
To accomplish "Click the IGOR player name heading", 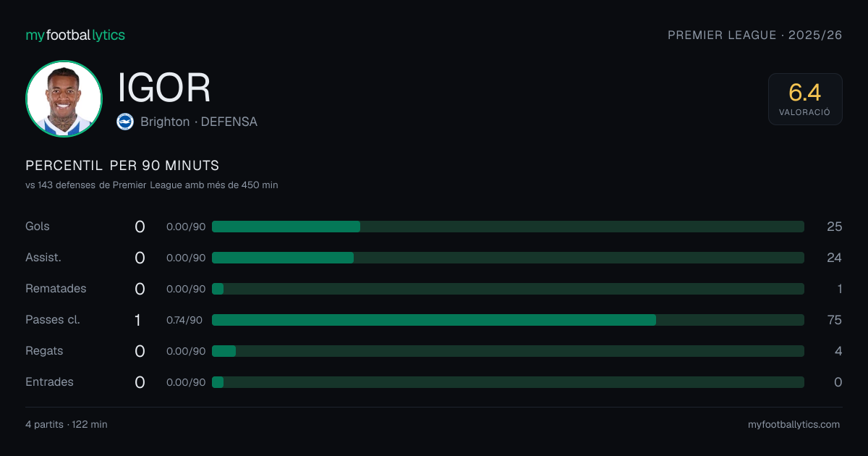I will point(164,88).
